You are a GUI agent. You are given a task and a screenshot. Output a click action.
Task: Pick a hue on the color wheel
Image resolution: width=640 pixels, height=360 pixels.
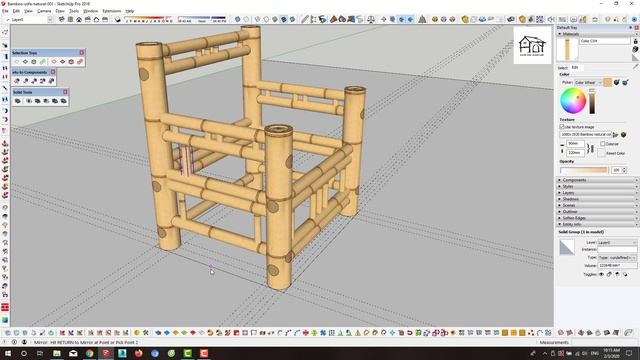tap(573, 100)
